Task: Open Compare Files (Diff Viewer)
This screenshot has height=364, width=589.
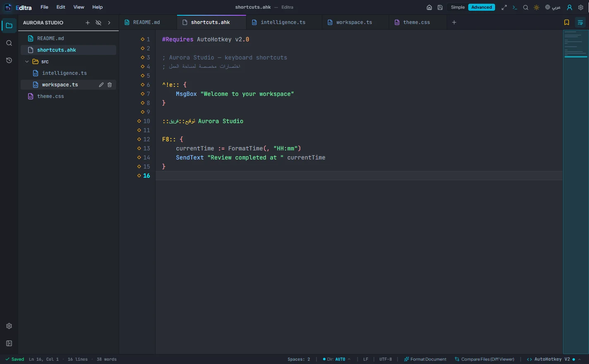Action: coord(484,359)
